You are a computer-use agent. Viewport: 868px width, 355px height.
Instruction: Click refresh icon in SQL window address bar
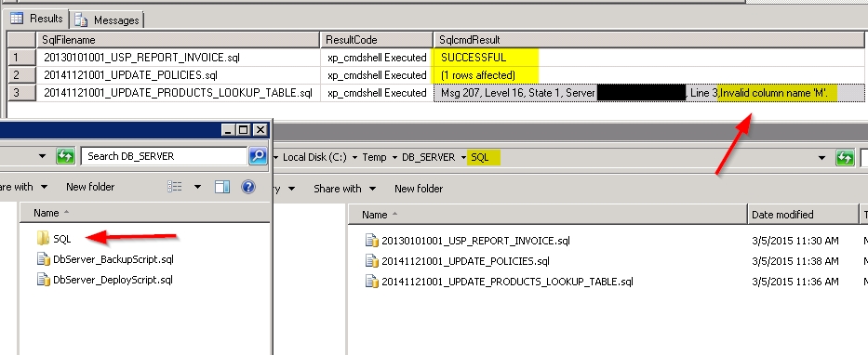(845, 158)
